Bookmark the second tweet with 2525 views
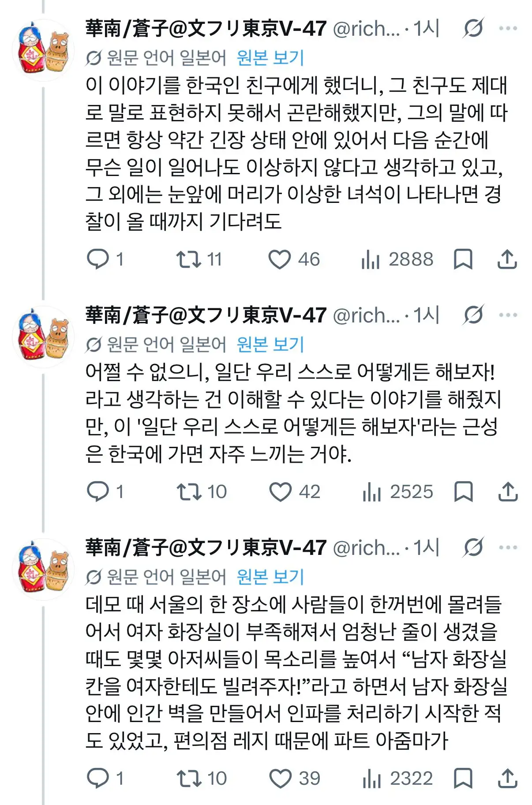The image size is (532, 805). [463, 491]
